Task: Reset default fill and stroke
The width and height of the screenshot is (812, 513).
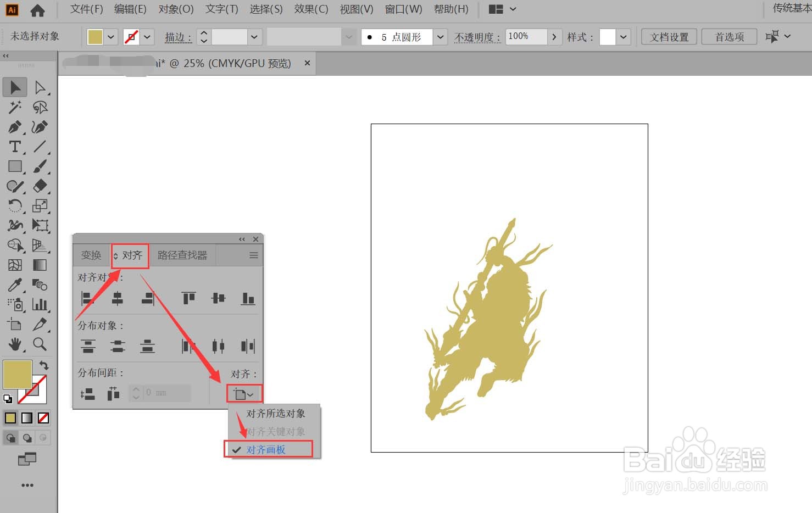Action: click(x=8, y=399)
